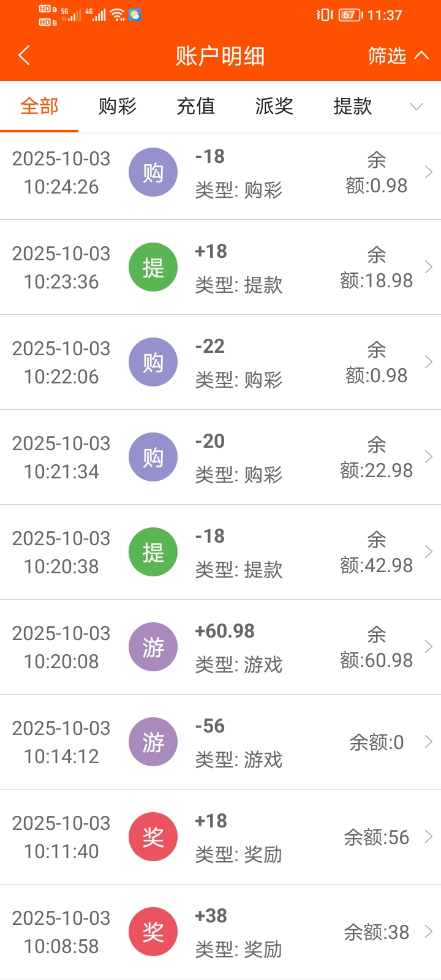
Task: Open the 筛选 filter dropdown
Action: coord(398,56)
